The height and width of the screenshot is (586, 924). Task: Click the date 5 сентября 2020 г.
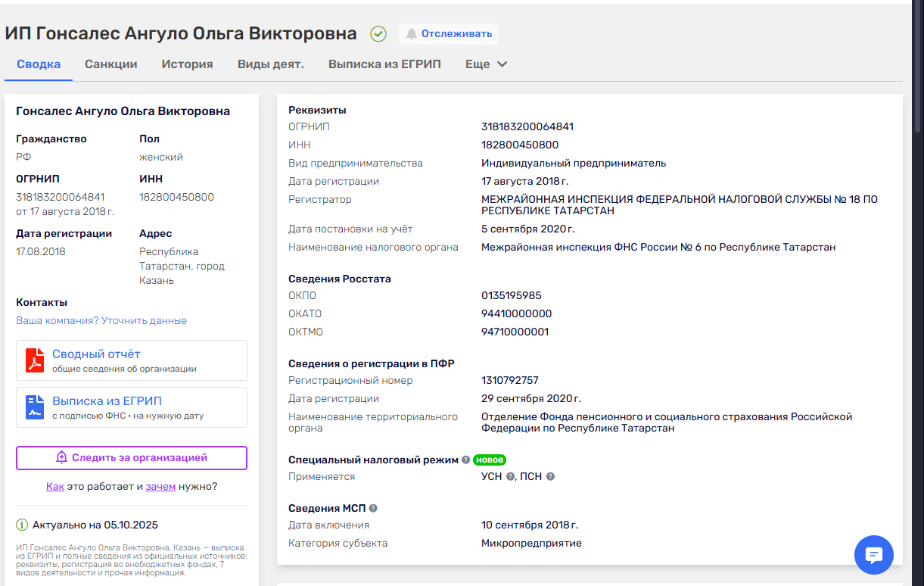(528, 229)
